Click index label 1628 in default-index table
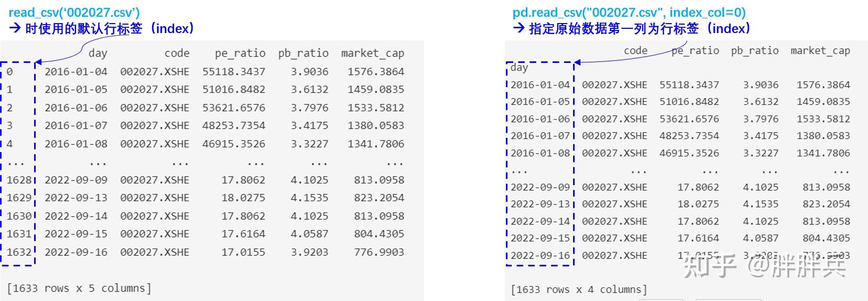The image size is (868, 301). 19,180
